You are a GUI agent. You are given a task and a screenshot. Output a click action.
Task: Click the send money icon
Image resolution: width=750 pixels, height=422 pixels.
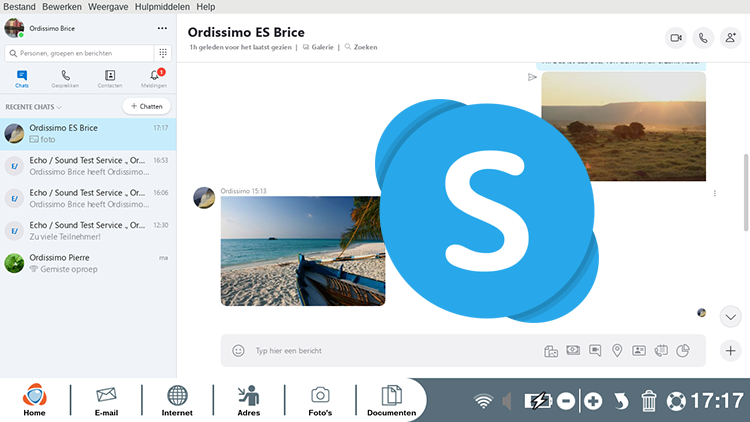(573, 350)
